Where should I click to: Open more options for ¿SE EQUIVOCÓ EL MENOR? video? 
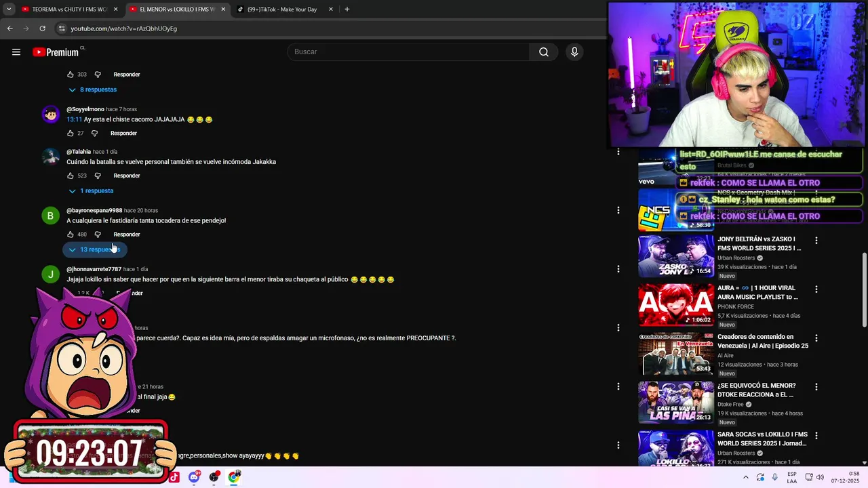(x=816, y=387)
